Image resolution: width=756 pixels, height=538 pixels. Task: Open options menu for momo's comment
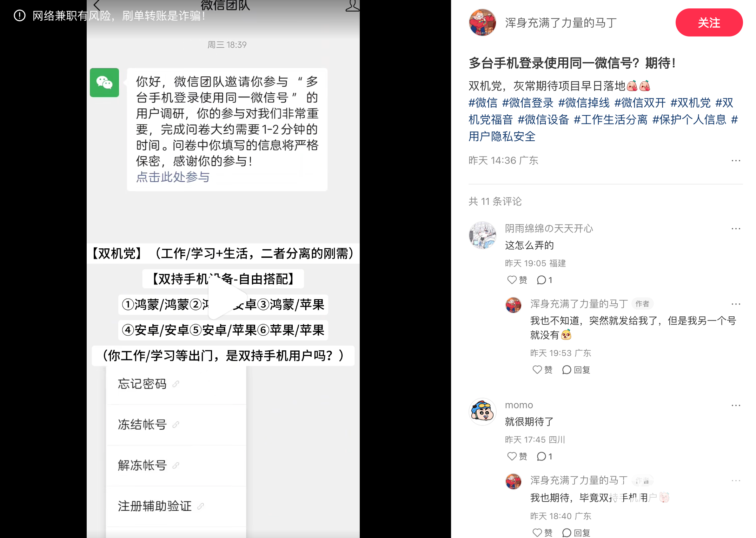click(736, 405)
